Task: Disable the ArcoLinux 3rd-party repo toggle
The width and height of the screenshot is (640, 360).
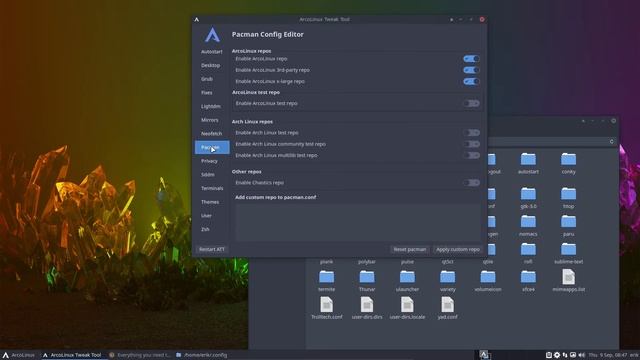Action: point(471,70)
